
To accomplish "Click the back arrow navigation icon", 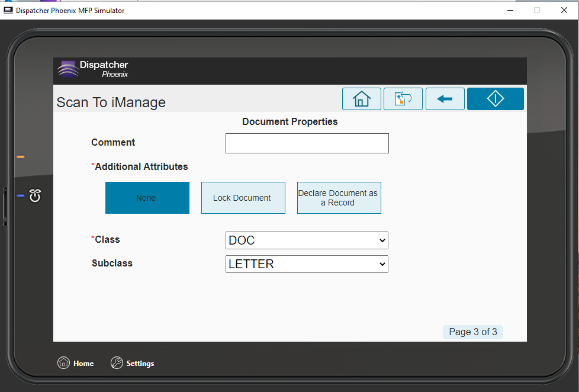I will (x=445, y=98).
